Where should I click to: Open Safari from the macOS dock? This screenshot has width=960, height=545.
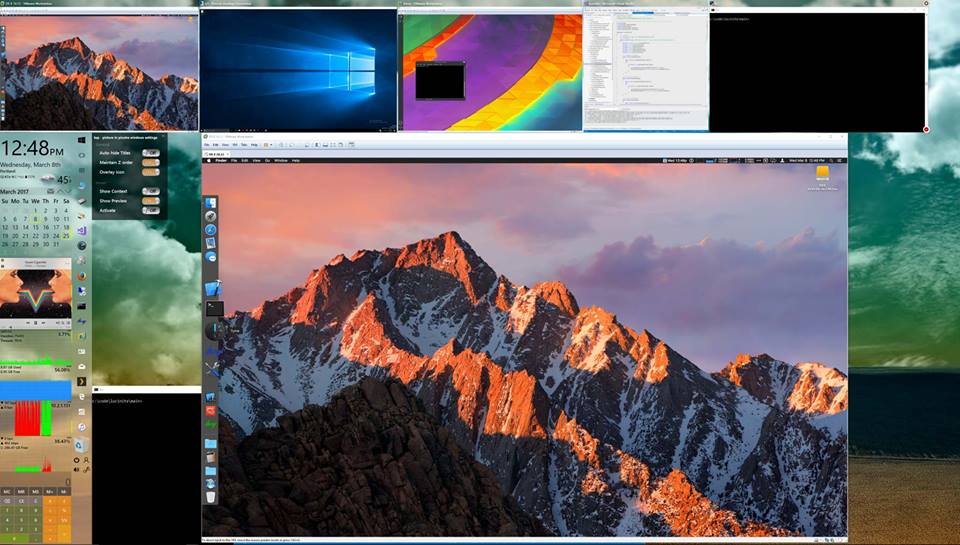(211, 230)
